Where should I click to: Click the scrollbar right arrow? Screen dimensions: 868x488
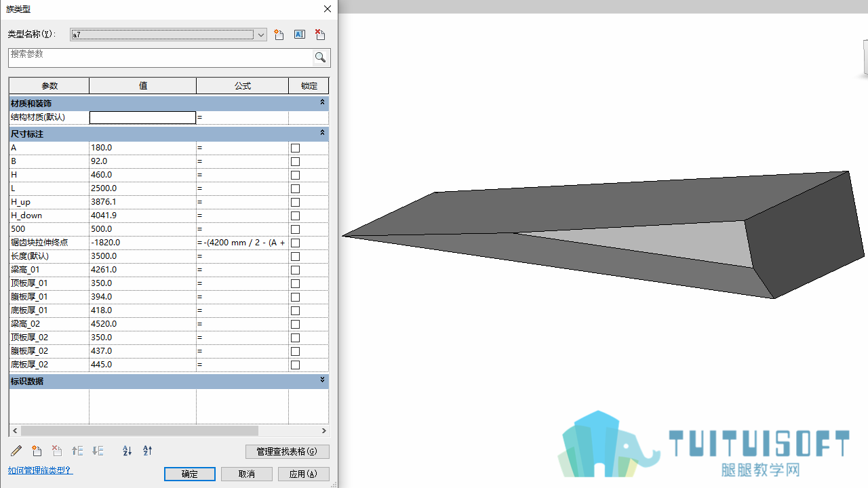tap(324, 430)
